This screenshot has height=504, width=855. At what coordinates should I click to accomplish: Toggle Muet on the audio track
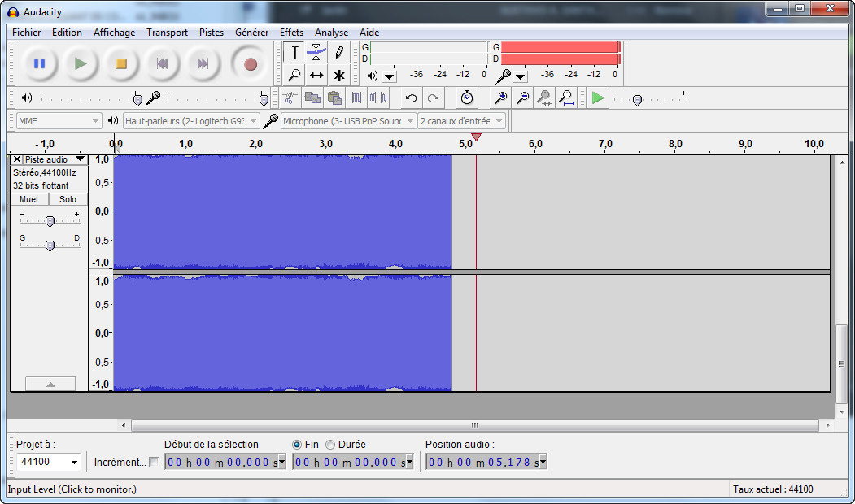pyautogui.click(x=29, y=199)
